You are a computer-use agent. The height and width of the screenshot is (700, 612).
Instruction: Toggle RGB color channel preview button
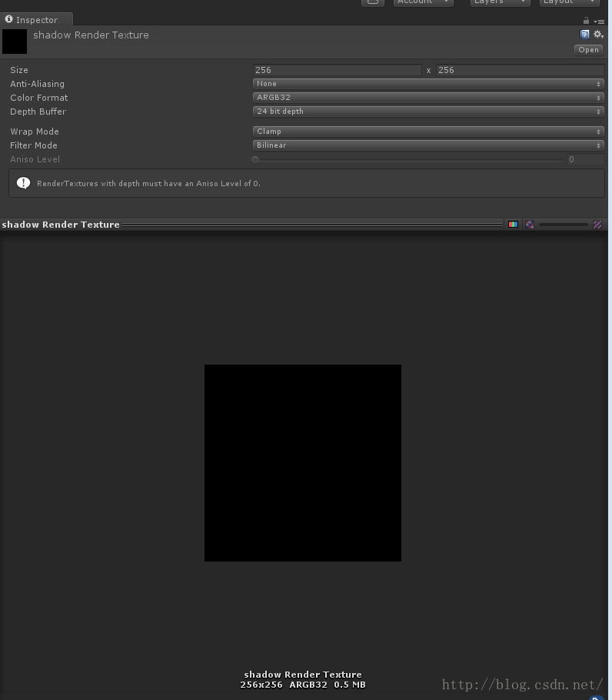pyautogui.click(x=513, y=225)
